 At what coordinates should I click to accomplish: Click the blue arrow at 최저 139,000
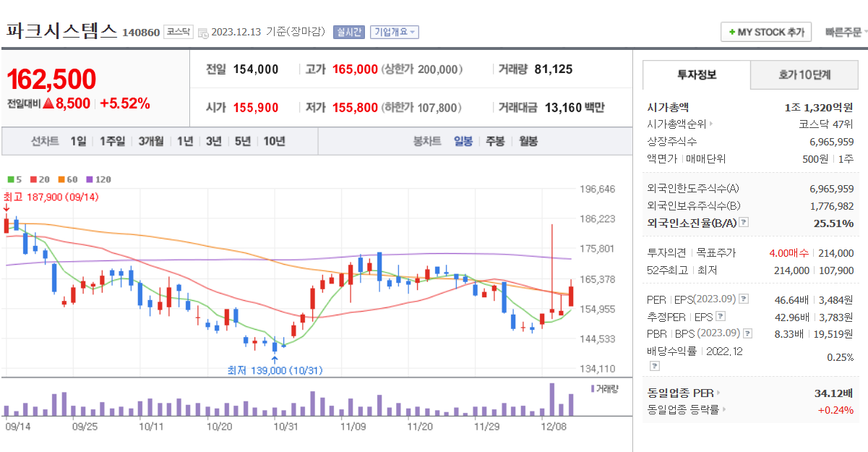(x=275, y=359)
